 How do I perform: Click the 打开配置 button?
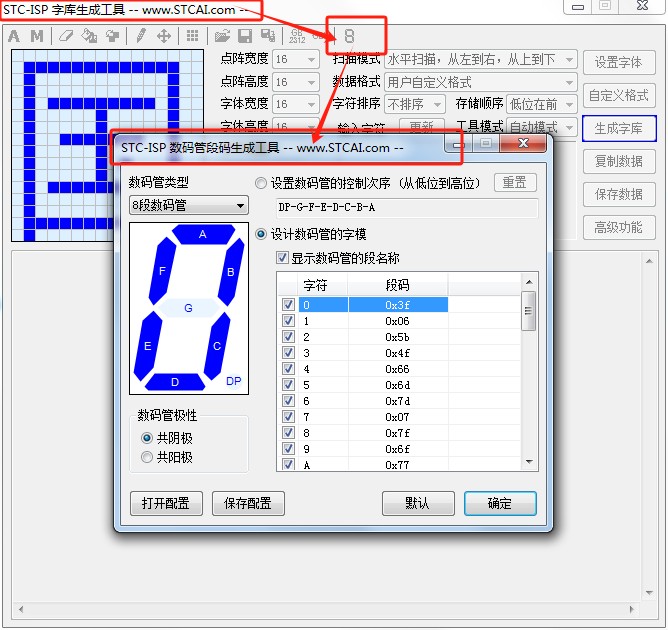pos(166,503)
